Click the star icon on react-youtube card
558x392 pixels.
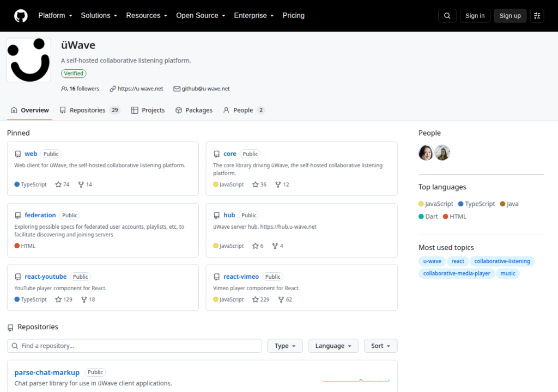click(58, 299)
